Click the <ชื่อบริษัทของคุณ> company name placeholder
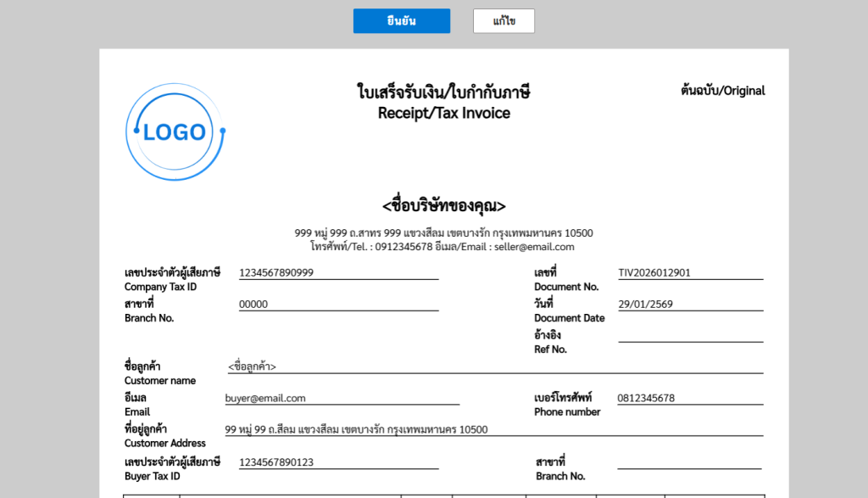This screenshot has height=498, width=868. pyautogui.click(x=443, y=205)
